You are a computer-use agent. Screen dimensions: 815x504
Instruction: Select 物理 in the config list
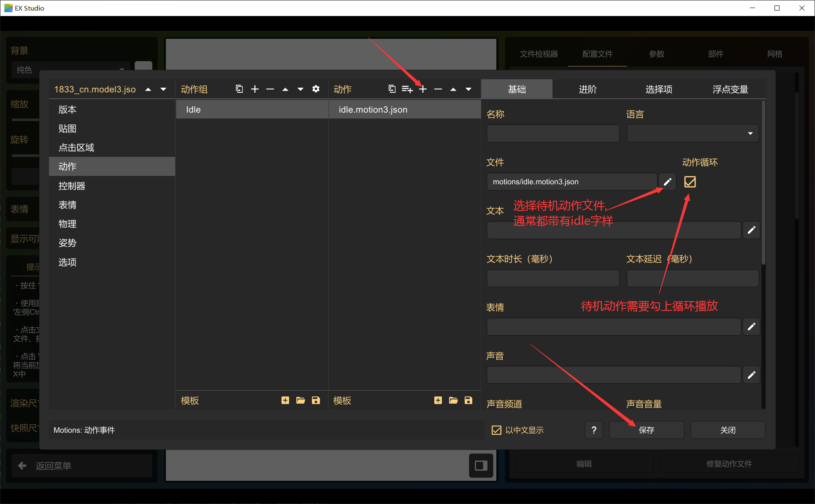pos(112,224)
